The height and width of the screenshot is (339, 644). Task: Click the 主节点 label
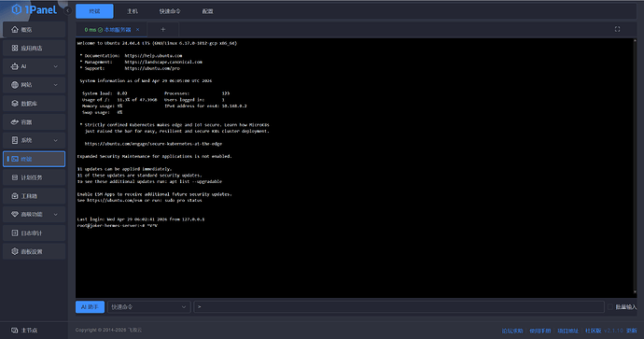(x=29, y=331)
